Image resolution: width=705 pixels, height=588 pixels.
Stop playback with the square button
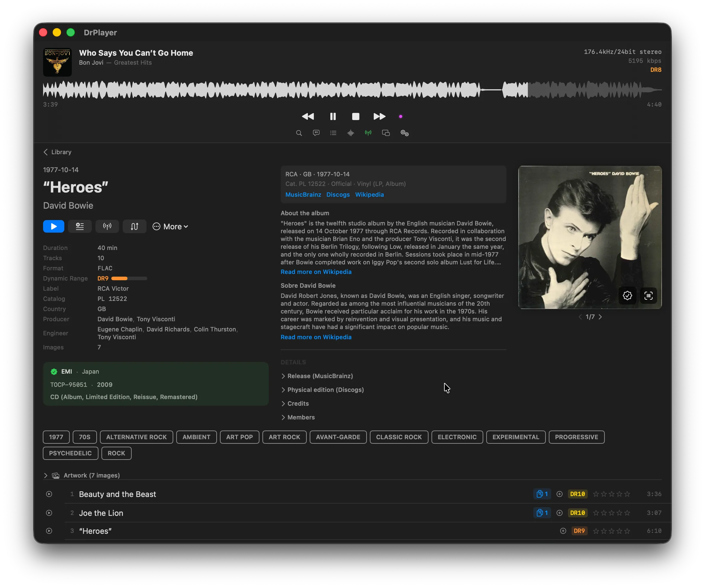[x=355, y=116]
